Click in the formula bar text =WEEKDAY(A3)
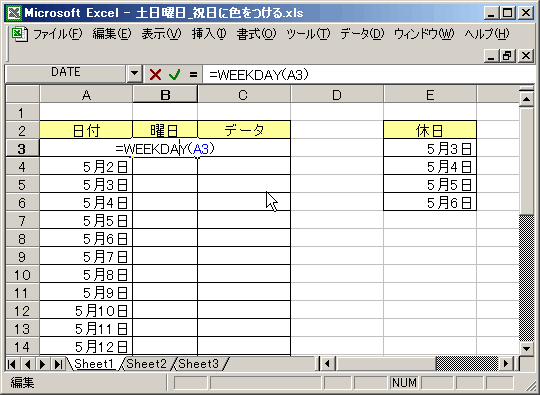 point(259,74)
